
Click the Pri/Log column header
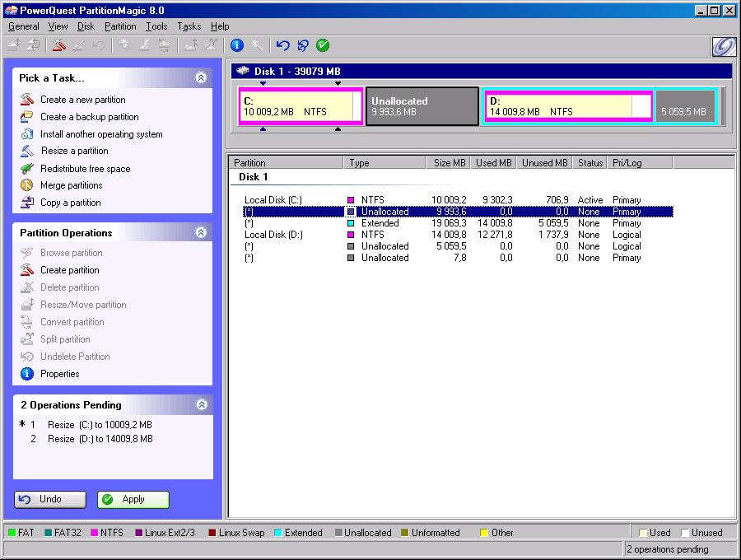coord(640,162)
